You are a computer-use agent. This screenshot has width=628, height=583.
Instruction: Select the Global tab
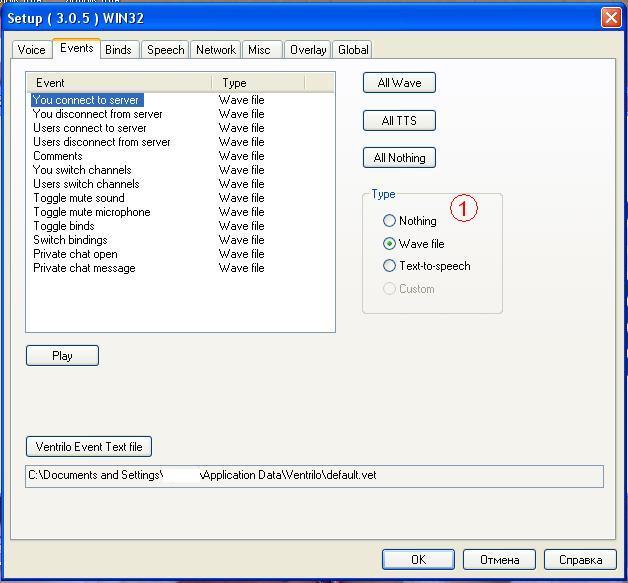[352, 50]
